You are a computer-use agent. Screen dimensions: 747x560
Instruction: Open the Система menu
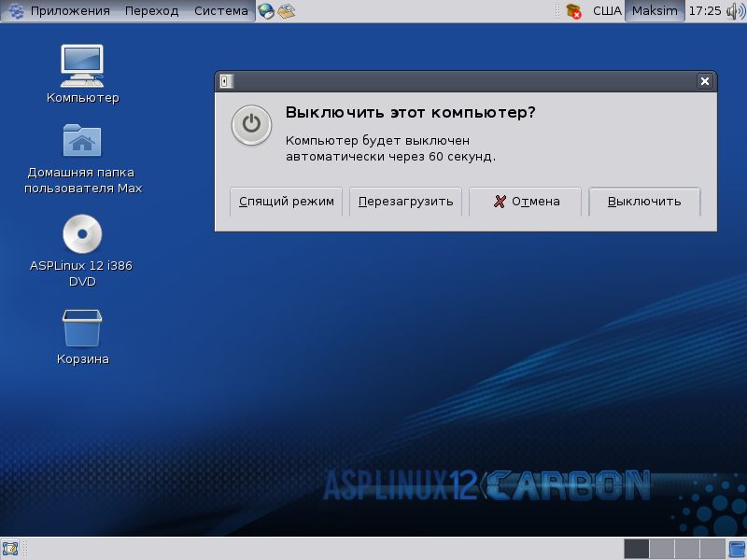coord(221,11)
